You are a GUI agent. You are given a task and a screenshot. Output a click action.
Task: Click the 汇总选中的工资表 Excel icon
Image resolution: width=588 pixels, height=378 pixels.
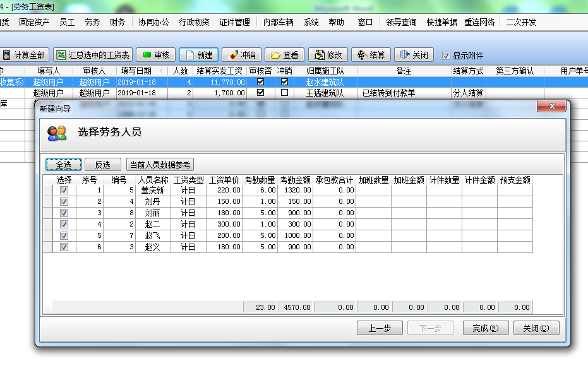pyautogui.click(x=61, y=55)
